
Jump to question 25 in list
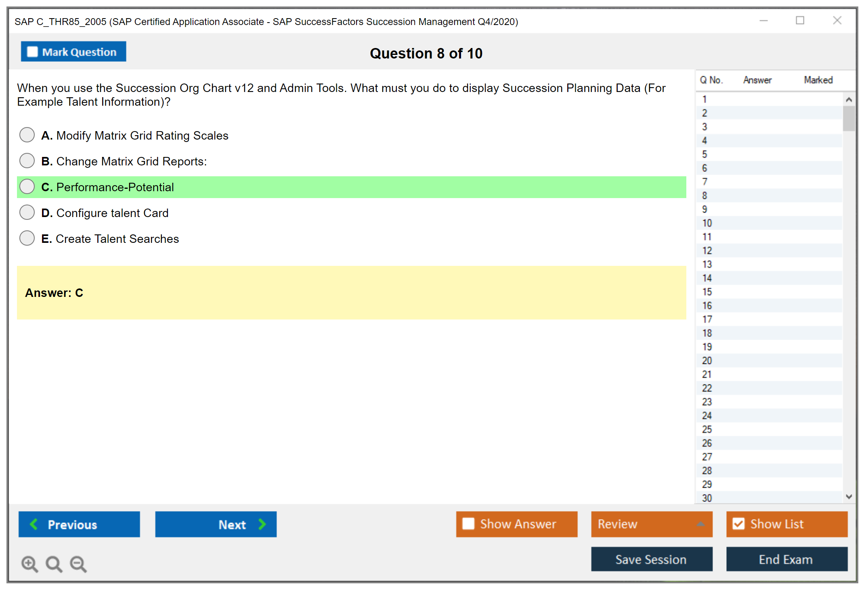click(x=707, y=429)
